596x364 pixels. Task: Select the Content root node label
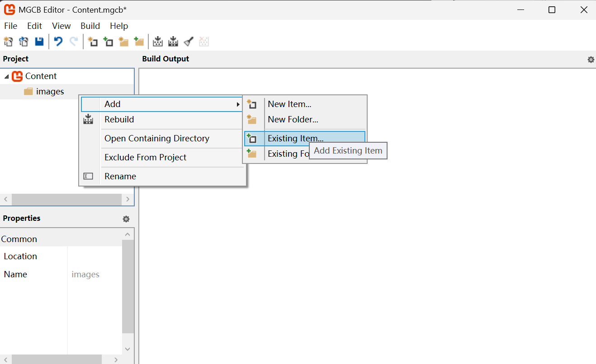41,76
